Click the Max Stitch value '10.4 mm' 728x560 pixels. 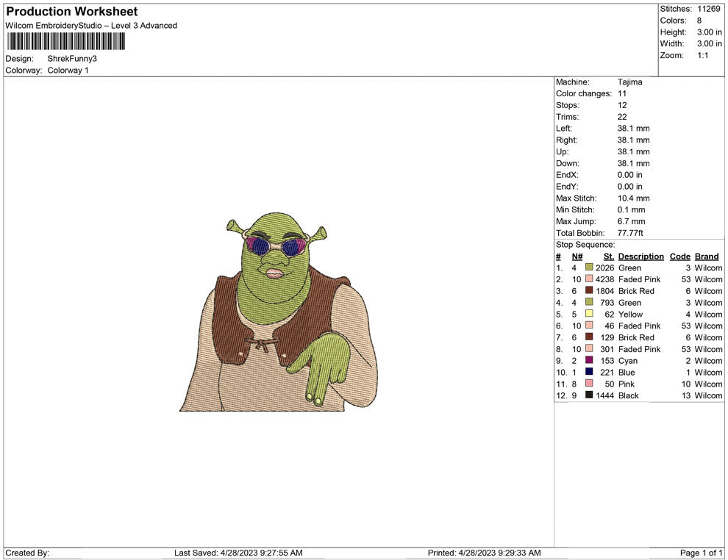[x=633, y=198]
